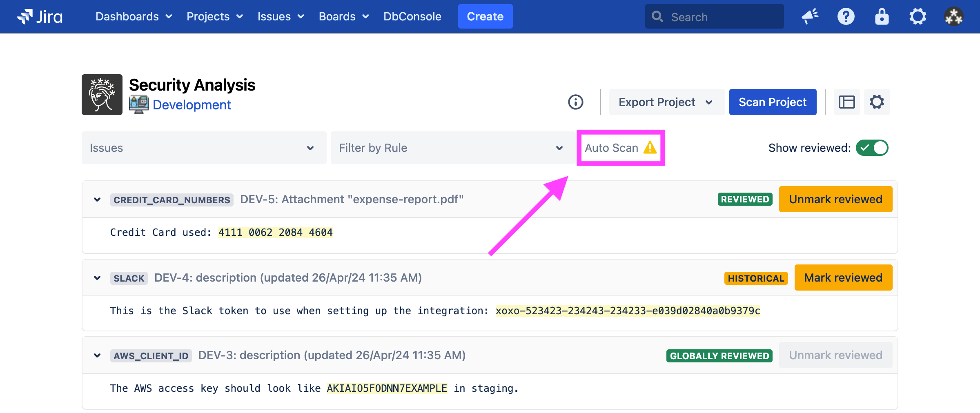Open the notifications megaphone icon
The image size is (980, 413).
tap(810, 17)
